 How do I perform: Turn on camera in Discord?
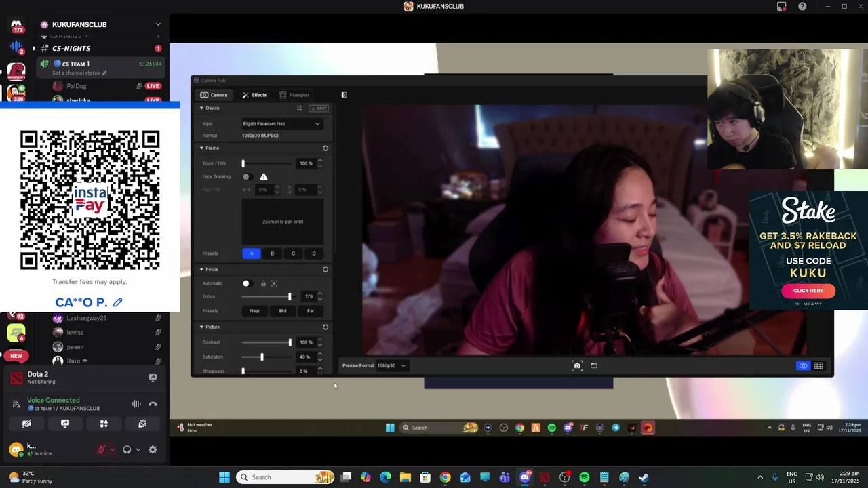point(26,424)
